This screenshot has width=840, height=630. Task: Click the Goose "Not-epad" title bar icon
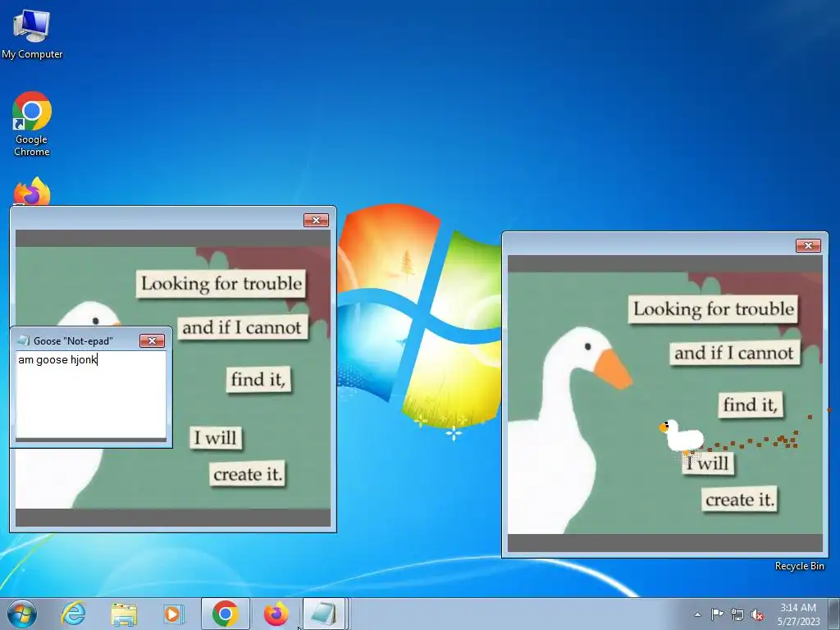click(24, 340)
